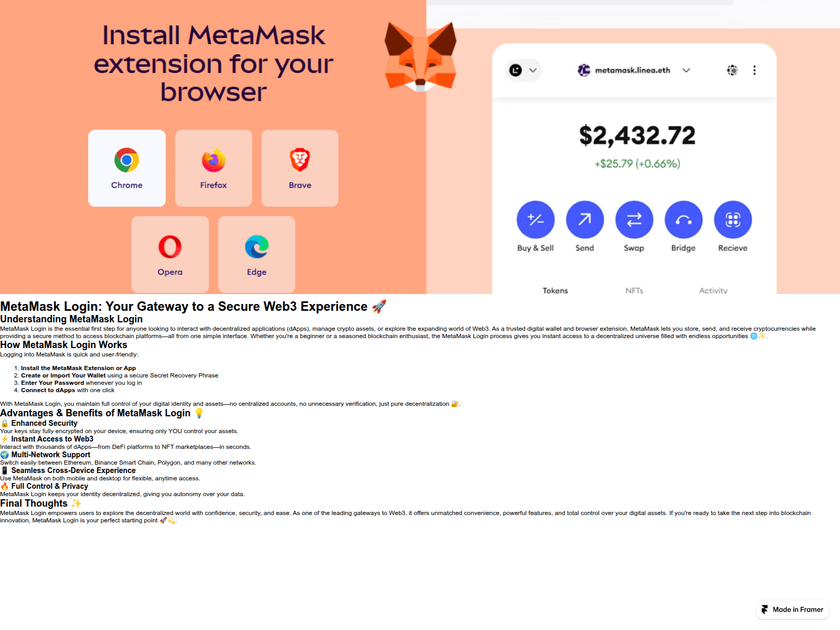Click the Bridge round icon
Image resolution: width=840 pixels, height=630 pixels.
pos(684,219)
